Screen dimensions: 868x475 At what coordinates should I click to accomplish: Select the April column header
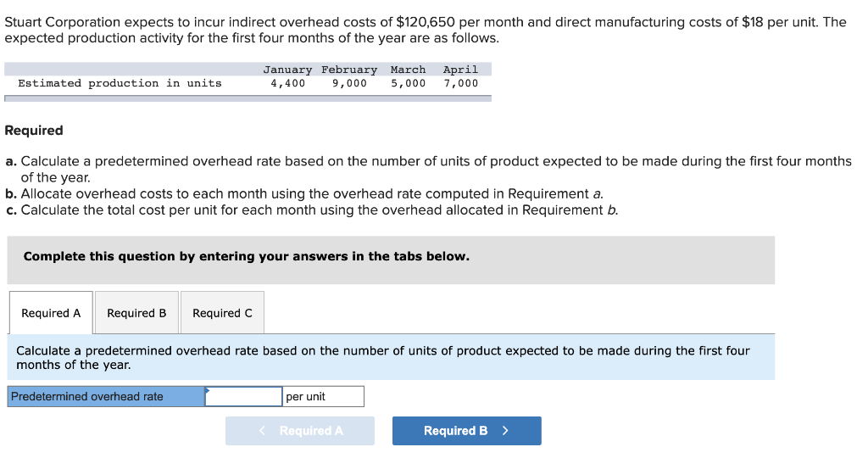[x=460, y=70]
